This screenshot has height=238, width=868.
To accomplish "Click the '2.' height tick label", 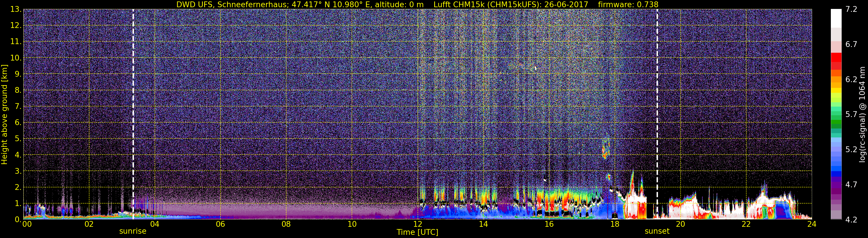I will tap(18, 187).
